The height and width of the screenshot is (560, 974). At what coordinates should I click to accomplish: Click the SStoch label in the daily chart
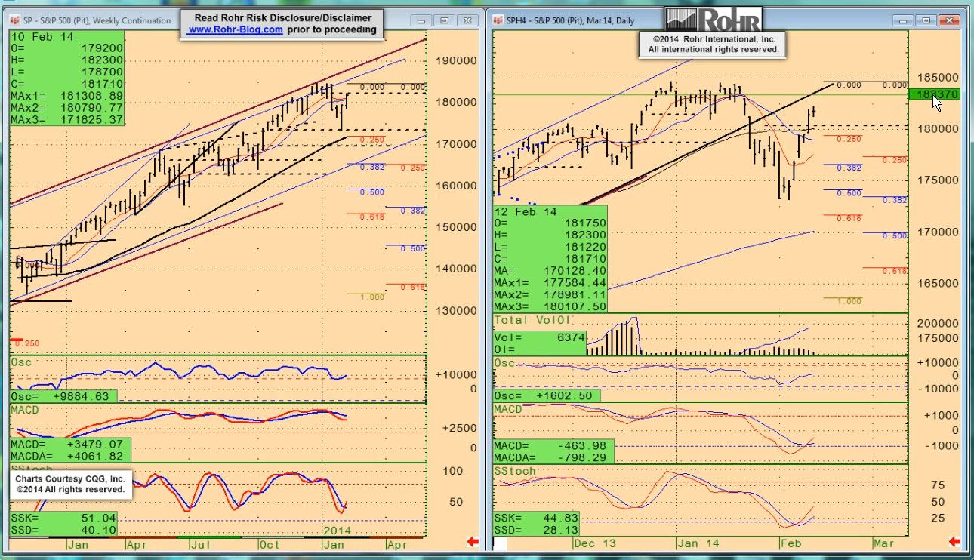[514, 471]
